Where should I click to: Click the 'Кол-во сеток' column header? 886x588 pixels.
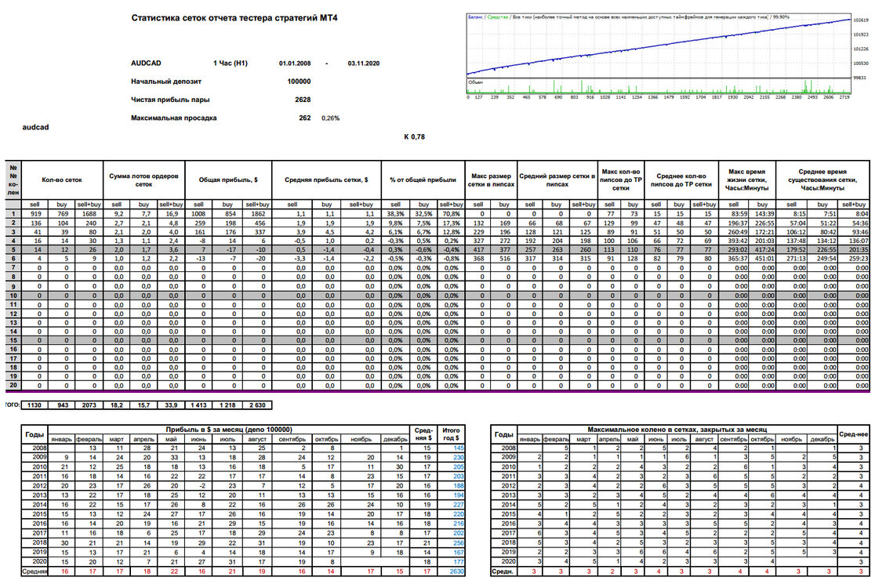(62, 180)
